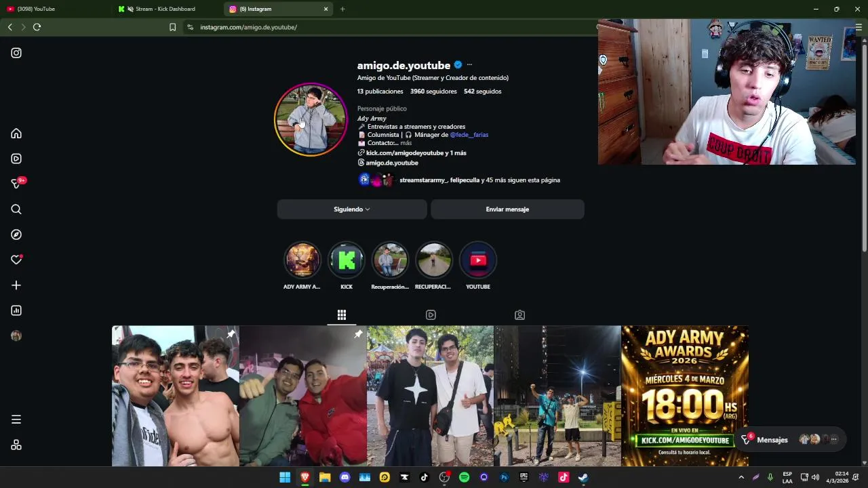Click the Instagram logo in the sidebar
Screen dimensions: 868x488
pos(16,53)
